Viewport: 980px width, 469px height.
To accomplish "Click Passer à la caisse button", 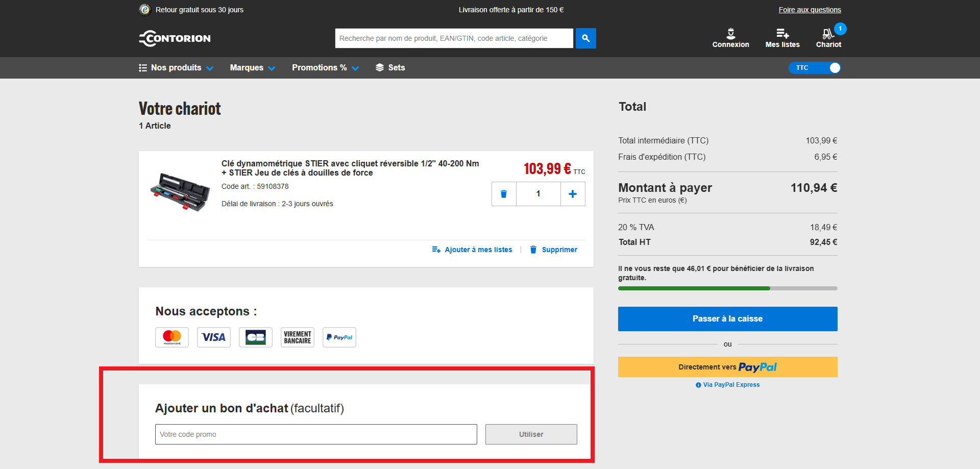I will [728, 319].
